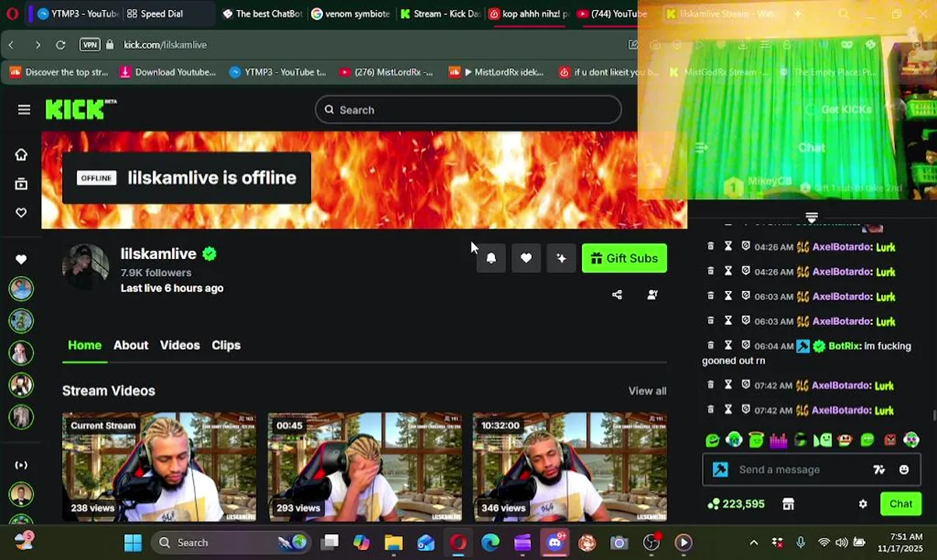
Task: Toggle the Opera VPN badge
Action: click(90, 45)
